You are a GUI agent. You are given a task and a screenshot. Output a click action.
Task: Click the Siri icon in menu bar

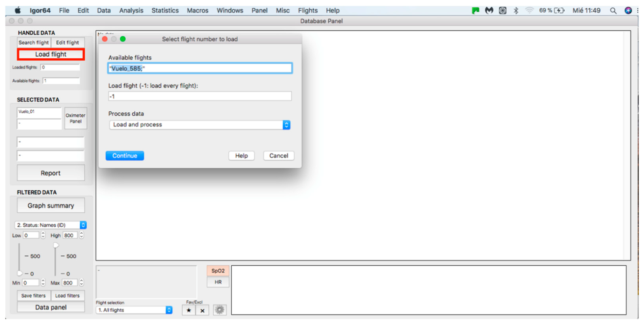628,10
